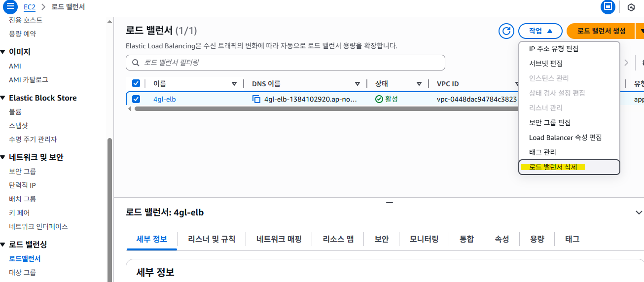Collapse the 4gl-elb details panel chevron

(x=639, y=212)
